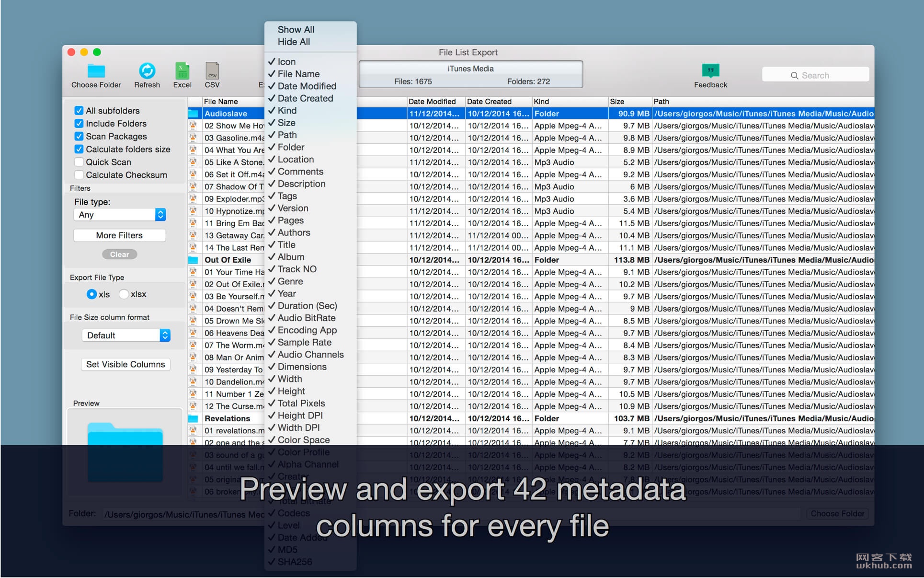Select the xlsx export radio button
Screen dimensions: 924x578
click(124, 294)
